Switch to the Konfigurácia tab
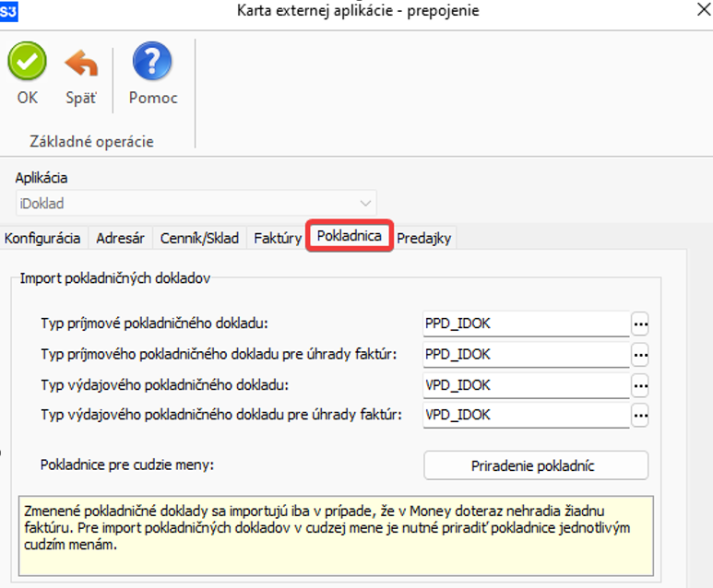 coord(42,238)
